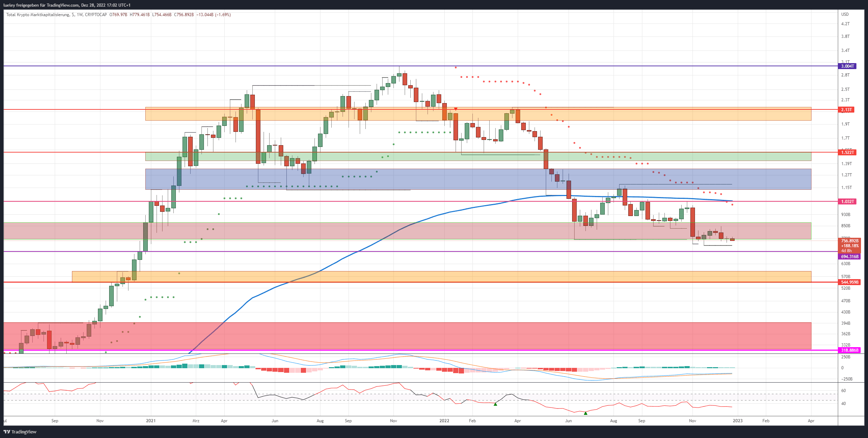Viewport: 868px width, 438px height.
Task: Click the purple 694.316B price label
Action: [849, 257]
